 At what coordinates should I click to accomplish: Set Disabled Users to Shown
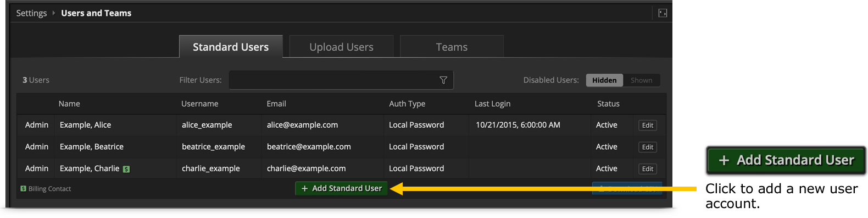point(642,80)
